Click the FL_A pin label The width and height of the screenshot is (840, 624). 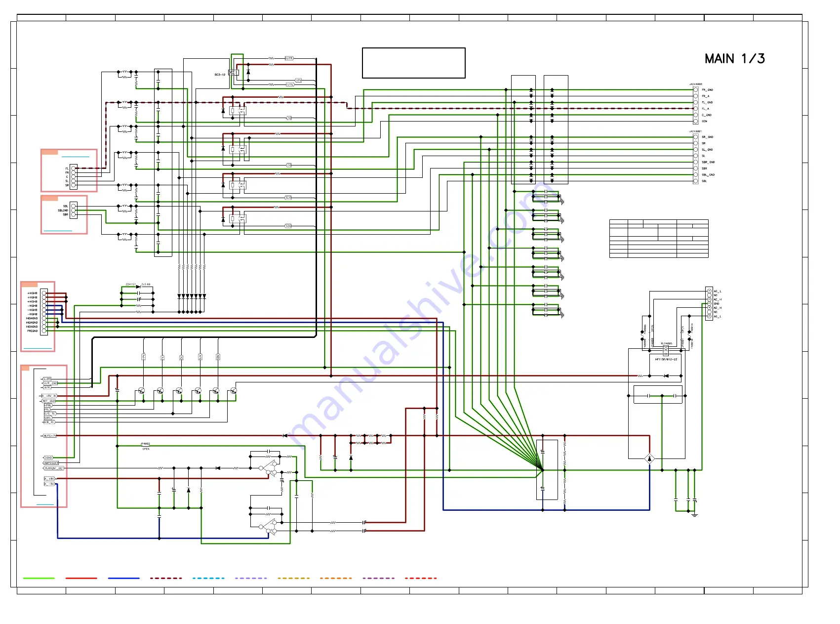pyautogui.click(x=705, y=109)
